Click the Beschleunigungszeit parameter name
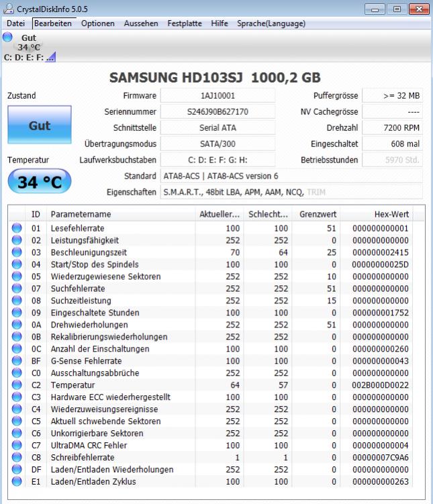Screen dimensions: 433x504 pos(89,252)
